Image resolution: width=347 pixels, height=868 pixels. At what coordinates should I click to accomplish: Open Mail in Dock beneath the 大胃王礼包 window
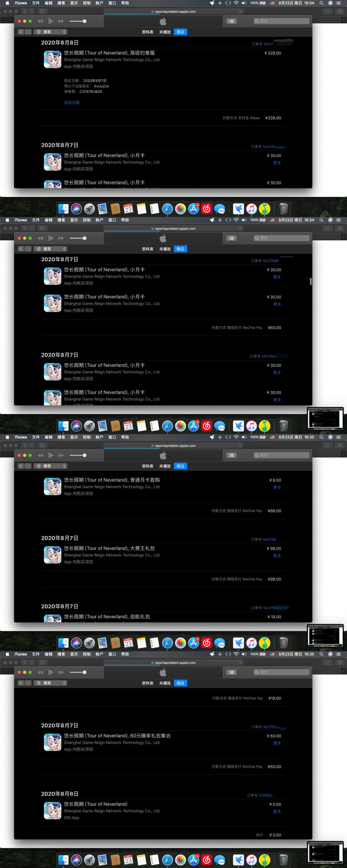[x=103, y=643]
